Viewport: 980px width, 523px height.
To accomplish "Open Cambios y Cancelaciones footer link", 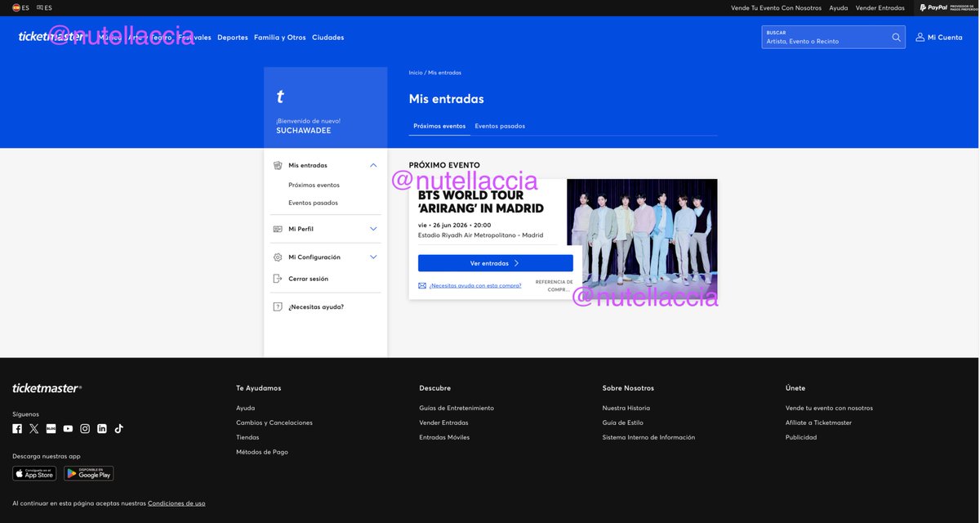I will [274, 422].
